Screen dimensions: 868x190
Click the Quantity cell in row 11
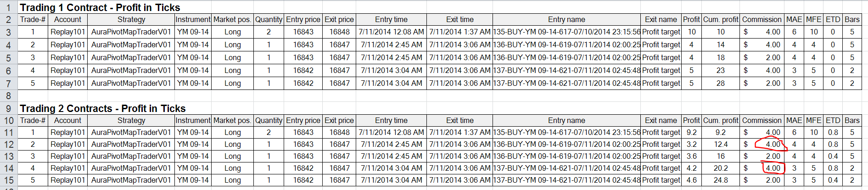point(269,132)
